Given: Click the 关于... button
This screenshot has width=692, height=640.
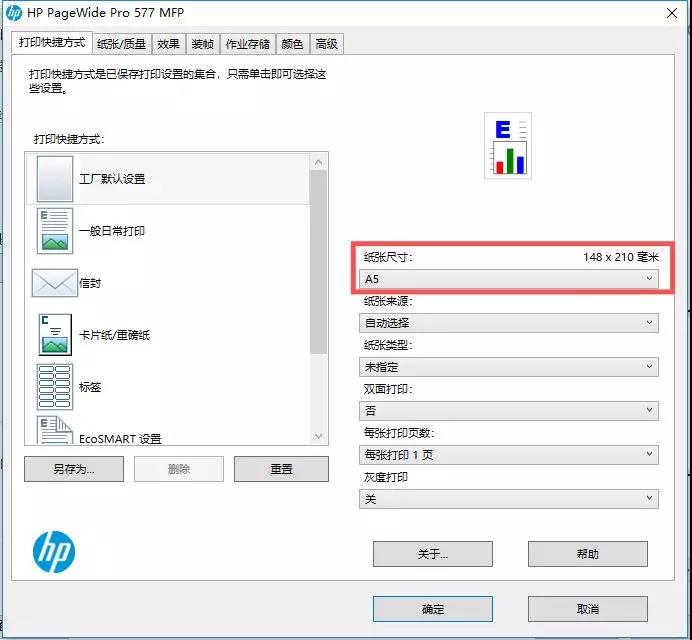Looking at the screenshot, I should point(433,554).
